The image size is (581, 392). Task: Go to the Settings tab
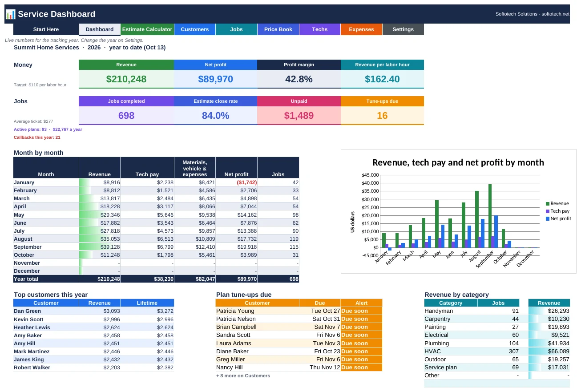[403, 29]
